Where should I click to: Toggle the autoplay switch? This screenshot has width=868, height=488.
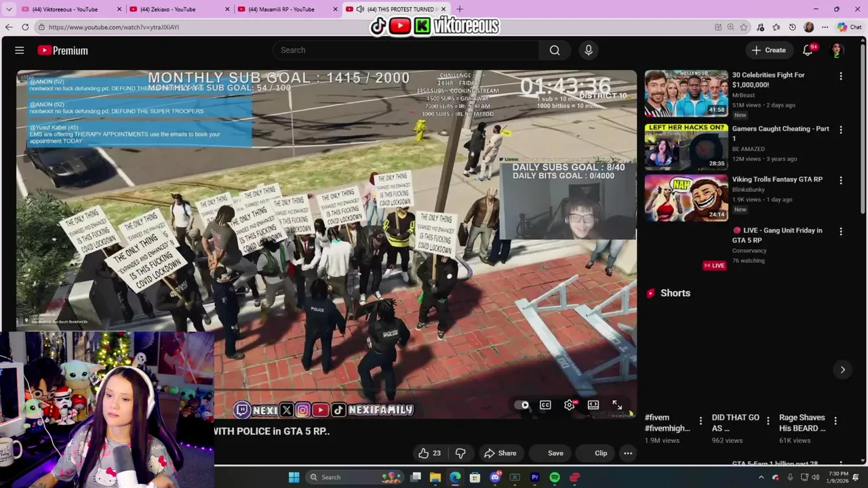click(521, 405)
